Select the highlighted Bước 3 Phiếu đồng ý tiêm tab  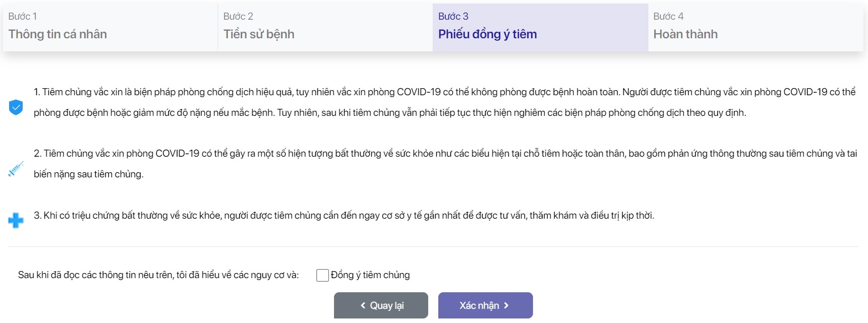[x=539, y=27]
